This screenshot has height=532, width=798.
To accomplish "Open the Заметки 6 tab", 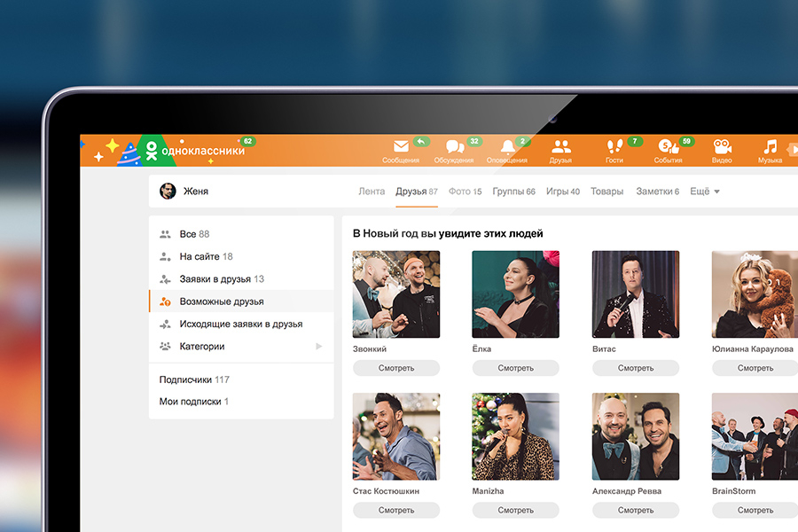I will click(x=657, y=192).
